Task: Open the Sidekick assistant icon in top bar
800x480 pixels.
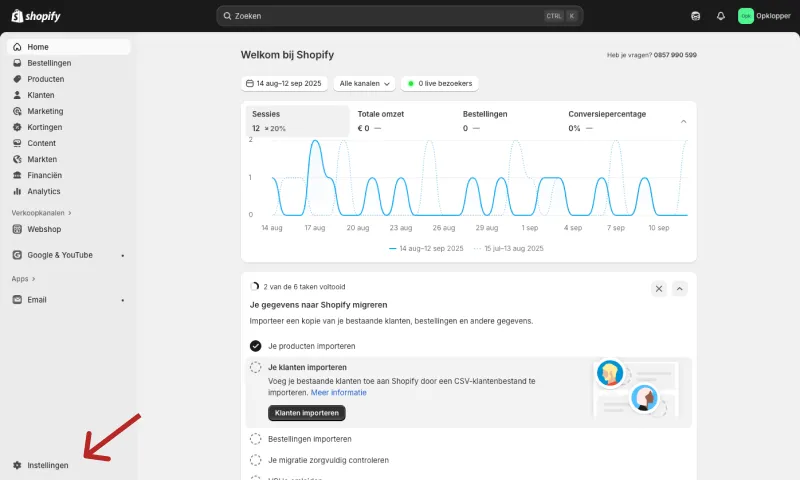Action: (695, 16)
